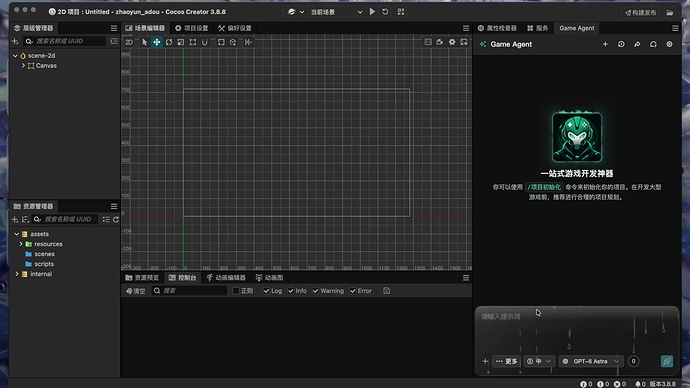The image size is (690, 388).
Task: Open the 中 level dropdown
Action: tap(539, 361)
